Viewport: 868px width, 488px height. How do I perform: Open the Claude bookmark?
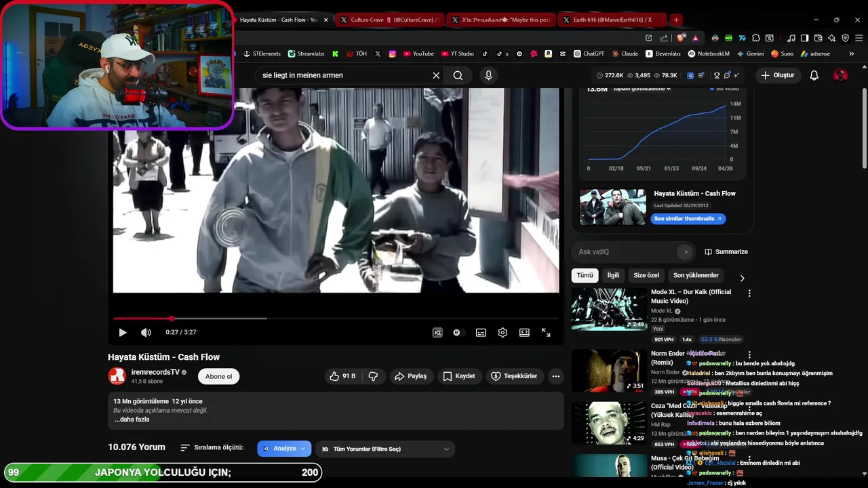pos(625,54)
